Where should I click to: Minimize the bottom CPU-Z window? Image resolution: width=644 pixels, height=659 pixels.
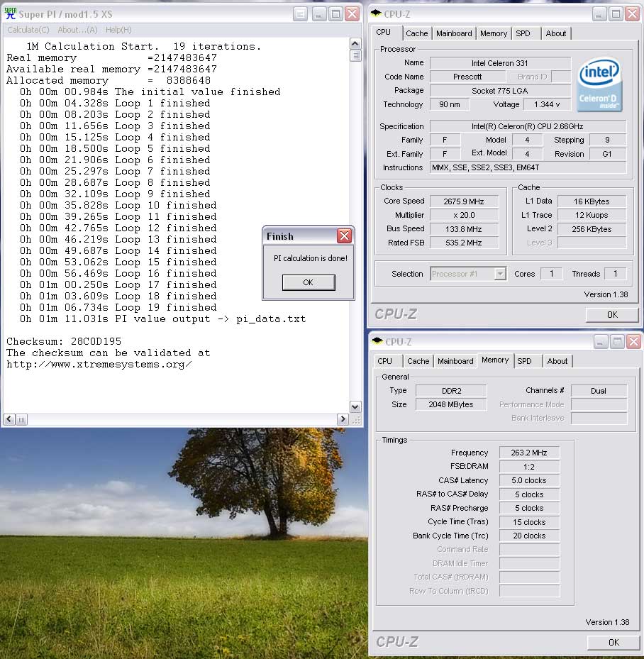[x=600, y=342]
